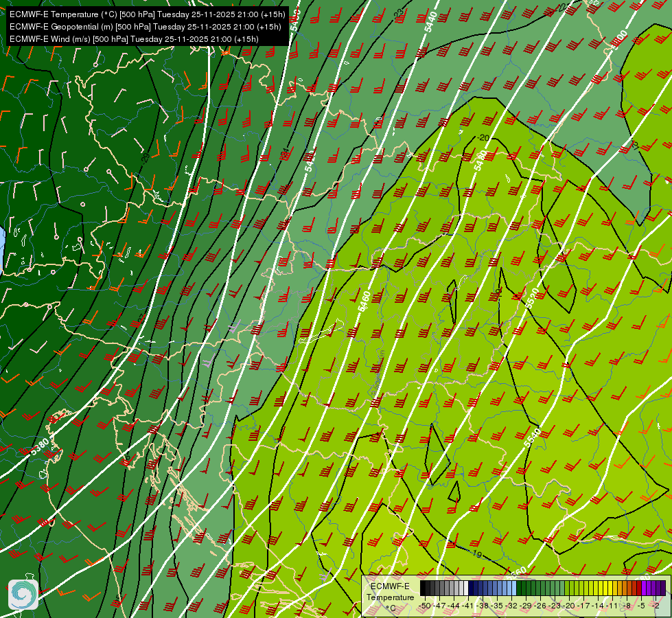
Task: Click the '29' isotherm label in the dark green area
Action: 146,157
